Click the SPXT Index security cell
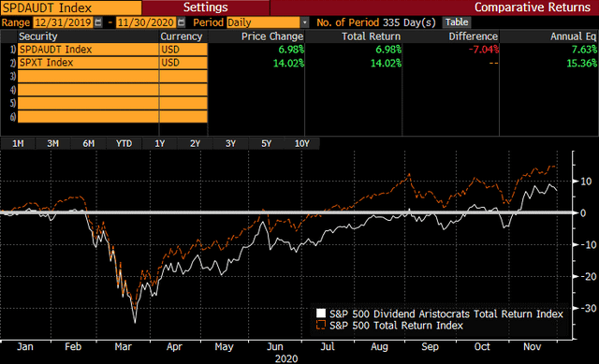This screenshot has height=364, width=599. click(x=88, y=63)
